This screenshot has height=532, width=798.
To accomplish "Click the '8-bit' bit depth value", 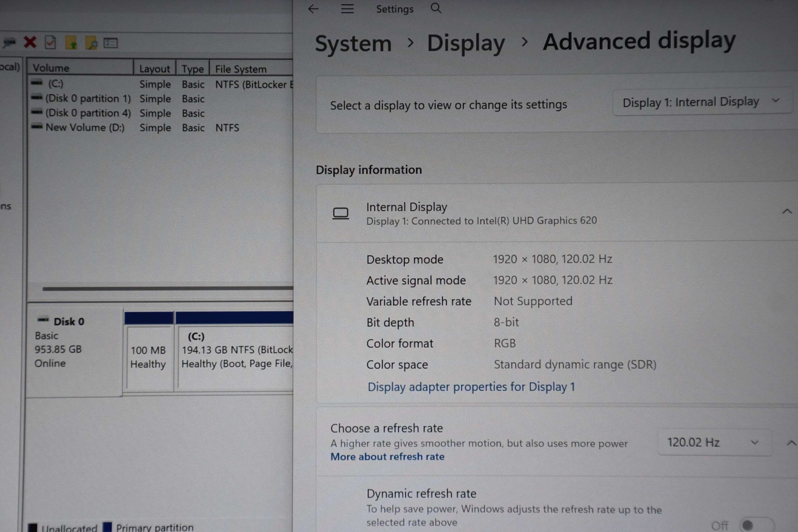I will click(x=506, y=322).
